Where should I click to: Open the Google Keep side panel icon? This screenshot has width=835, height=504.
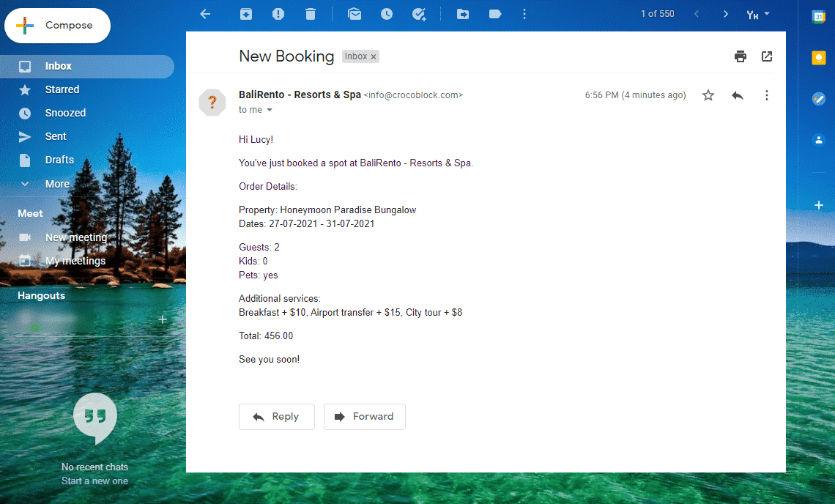818,58
